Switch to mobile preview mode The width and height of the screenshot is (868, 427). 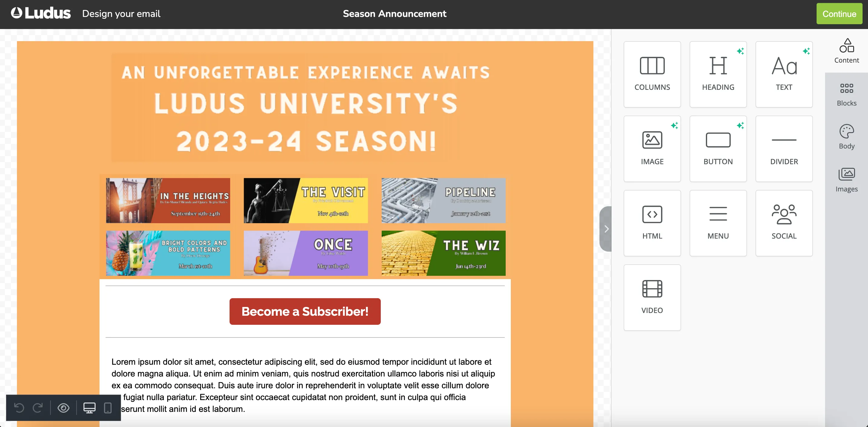click(108, 408)
